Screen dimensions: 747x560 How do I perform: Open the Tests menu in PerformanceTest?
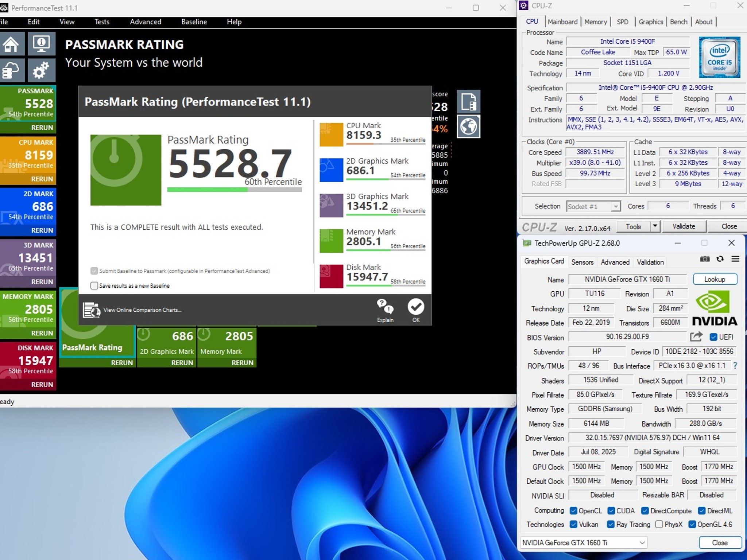click(102, 22)
